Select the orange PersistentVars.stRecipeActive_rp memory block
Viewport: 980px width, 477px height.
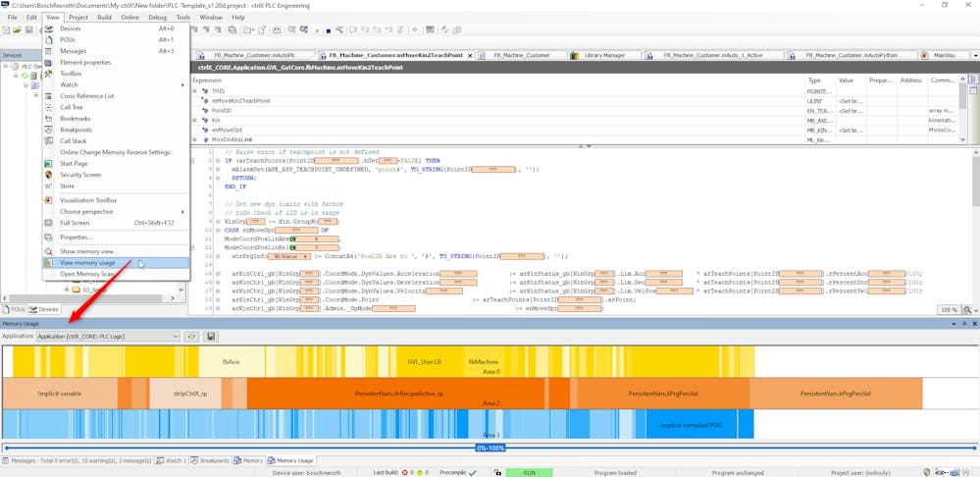tap(398, 394)
